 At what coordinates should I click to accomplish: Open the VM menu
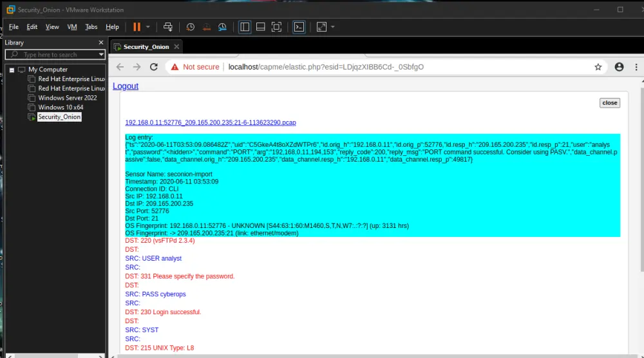72,27
